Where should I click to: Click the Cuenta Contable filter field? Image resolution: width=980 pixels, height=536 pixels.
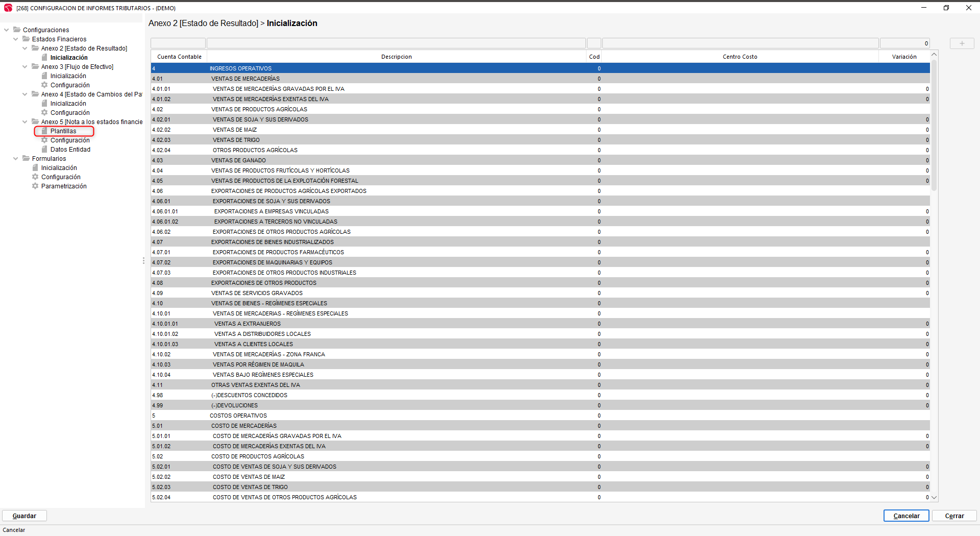click(178, 43)
